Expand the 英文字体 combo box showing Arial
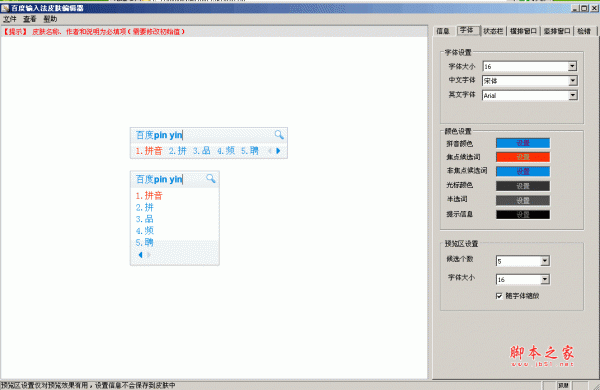 coord(572,95)
